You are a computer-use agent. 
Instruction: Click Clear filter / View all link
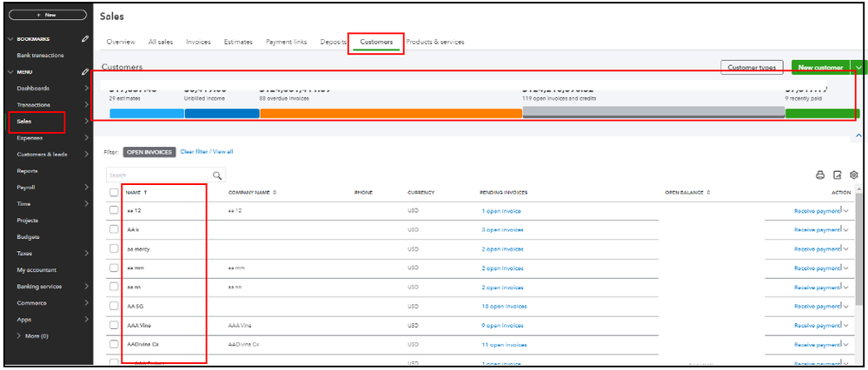(x=207, y=151)
